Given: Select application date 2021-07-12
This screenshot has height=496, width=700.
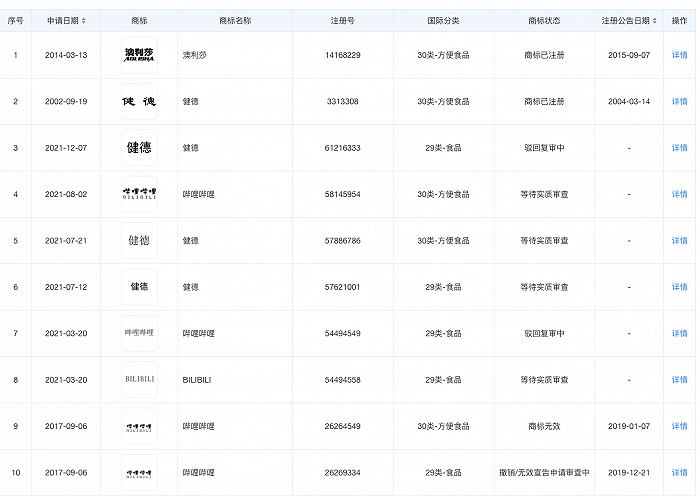Looking at the screenshot, I should (66, 287).
